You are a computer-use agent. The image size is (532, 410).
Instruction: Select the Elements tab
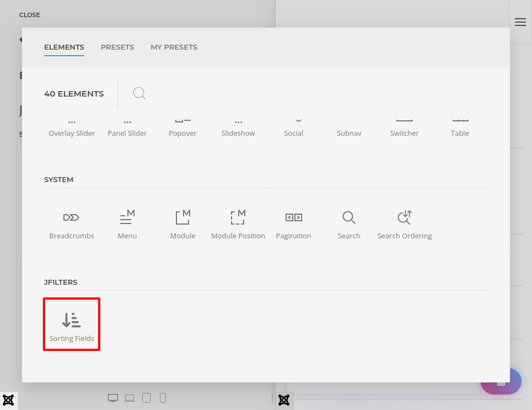(64, 47)
